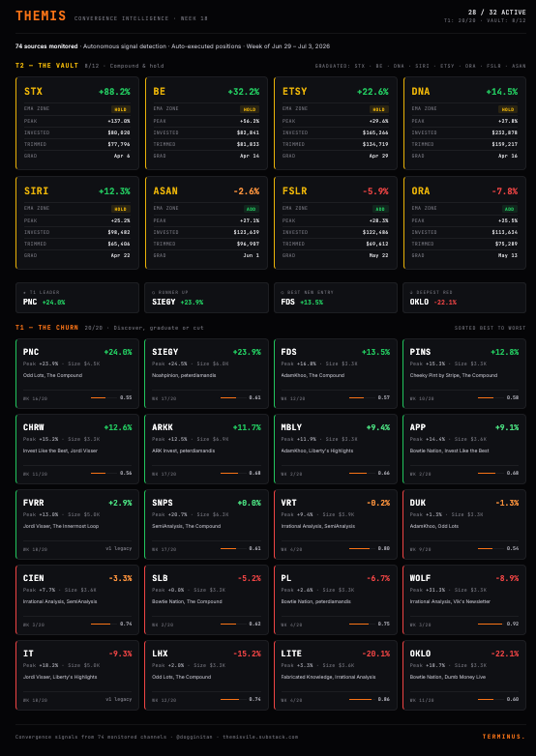Viewport: 536px width, 756px height.
Task: Click the SIEGY ticker in the Churn grid
Action: (165, 352)
